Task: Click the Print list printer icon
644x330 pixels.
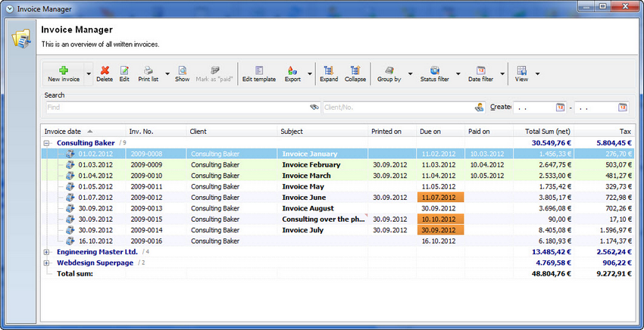Action: point(148,70)
